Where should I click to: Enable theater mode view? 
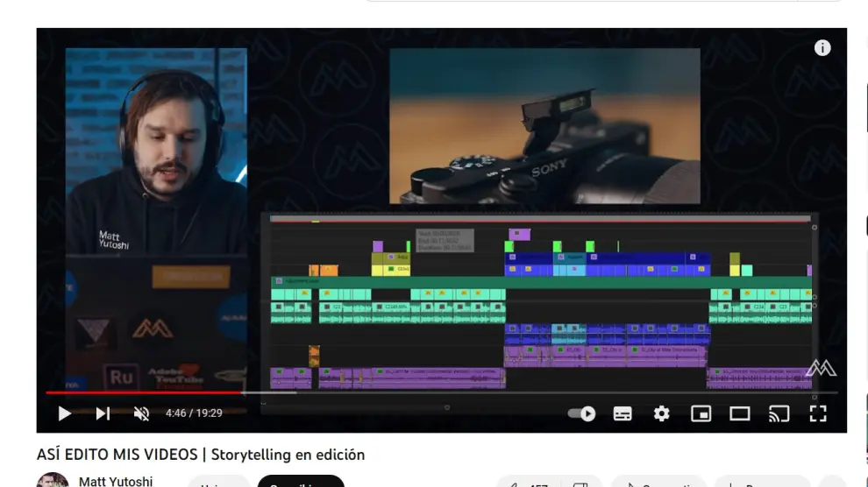pos(740,413)
